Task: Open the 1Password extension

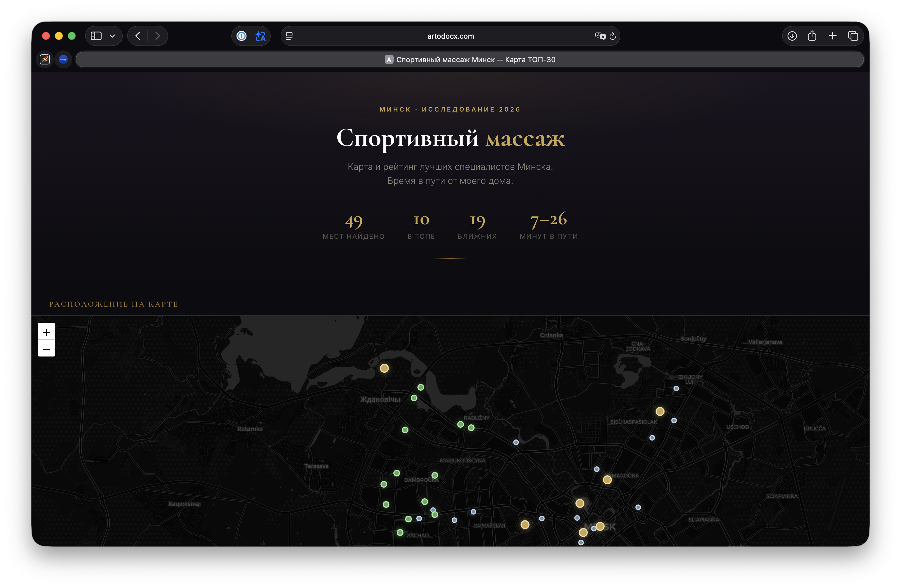Action: click(241, 36)
